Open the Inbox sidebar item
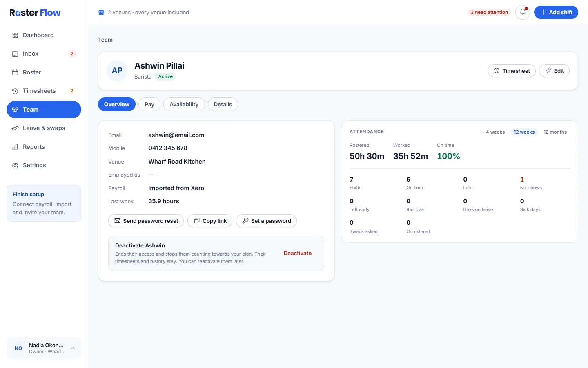This screenshot has height=368, width=588. point(44,54)
